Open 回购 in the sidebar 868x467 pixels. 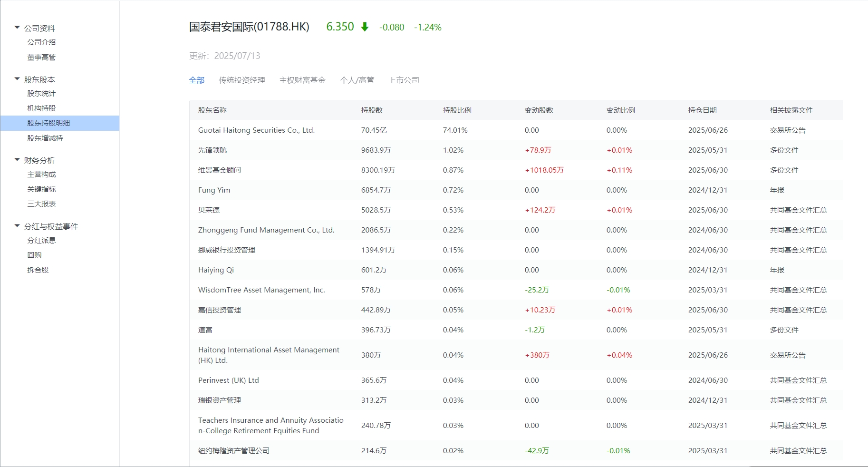pos(34,255)
